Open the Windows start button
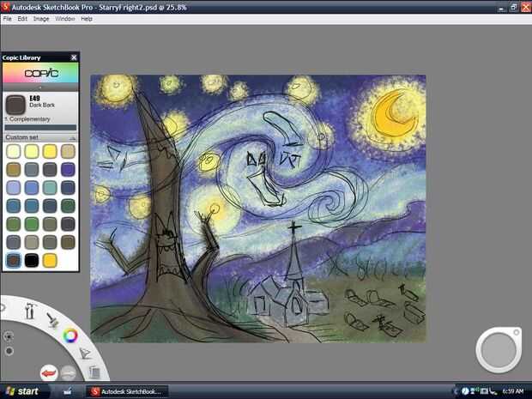The height and width of the screenshot is (399, 532). click(x=23, y=391)
